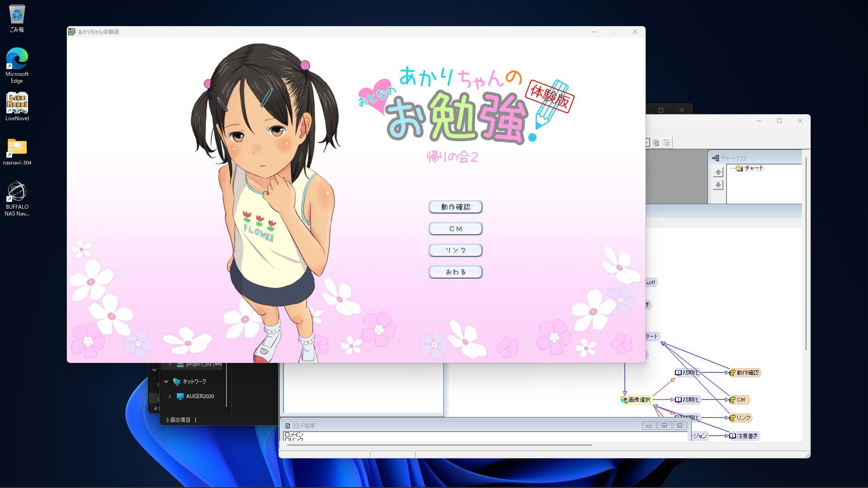Viewport: 868px width, 488px height.
Task: Select the スタート node partly hidden in flowchart
Action: [652, 337]
